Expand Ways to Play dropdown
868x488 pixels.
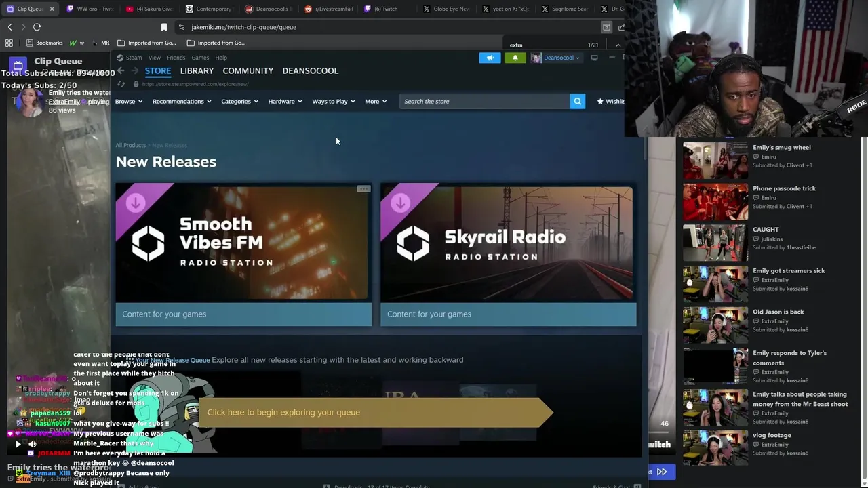pos(333,101)
